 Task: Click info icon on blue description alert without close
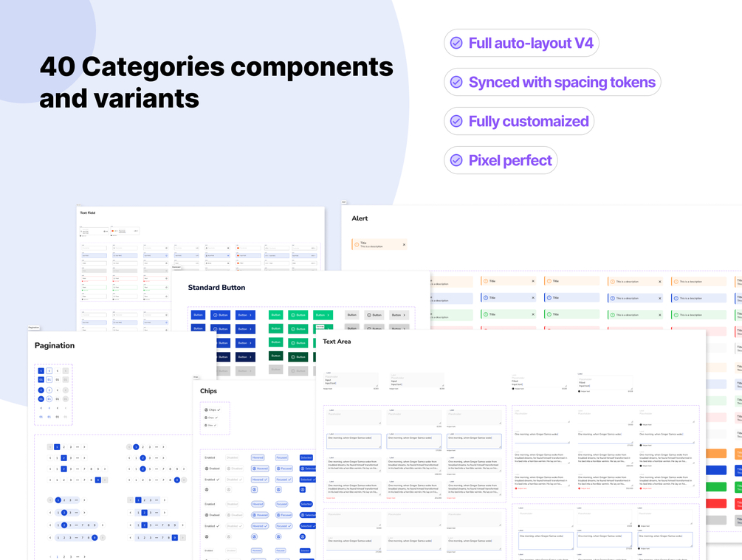[676, 299]
